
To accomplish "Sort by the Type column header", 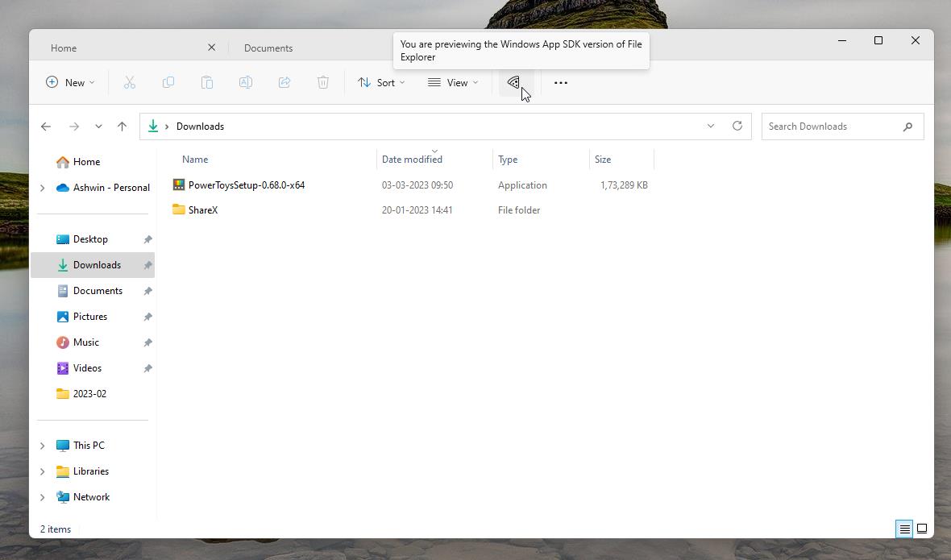I will click(508, 160).
